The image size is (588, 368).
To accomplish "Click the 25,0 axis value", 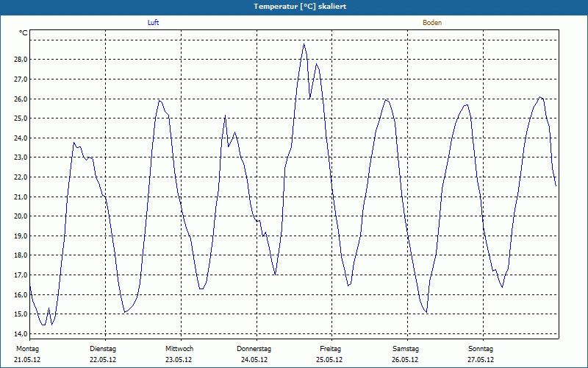I will (21, 118).
